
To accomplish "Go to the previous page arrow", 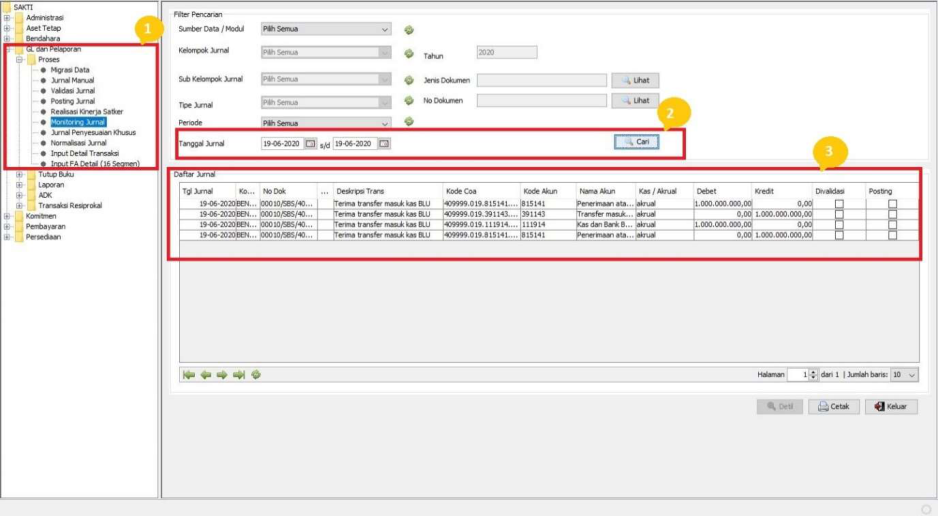I will point(205,375).
